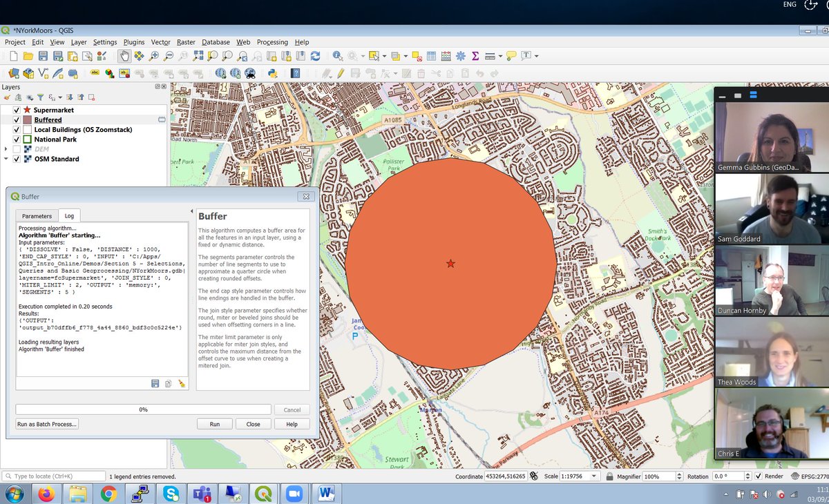Select the Pan Map hand tool
829x504 pixels.
124,56
